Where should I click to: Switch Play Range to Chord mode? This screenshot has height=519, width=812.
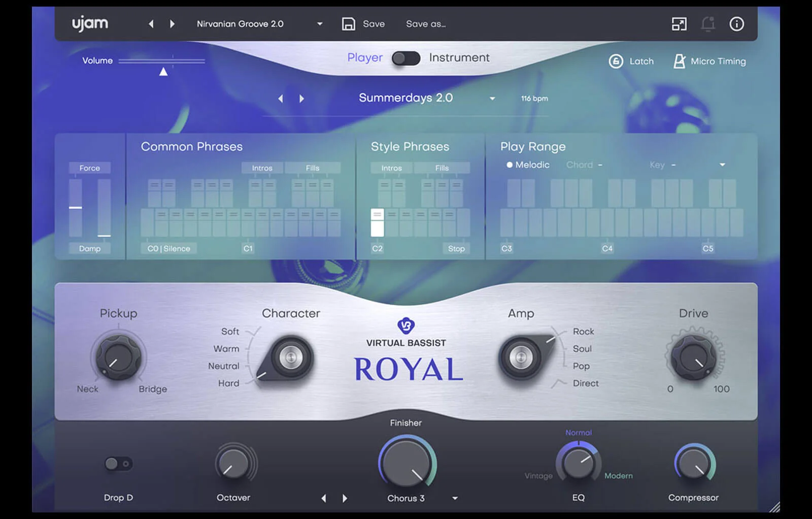pos(580,165)
